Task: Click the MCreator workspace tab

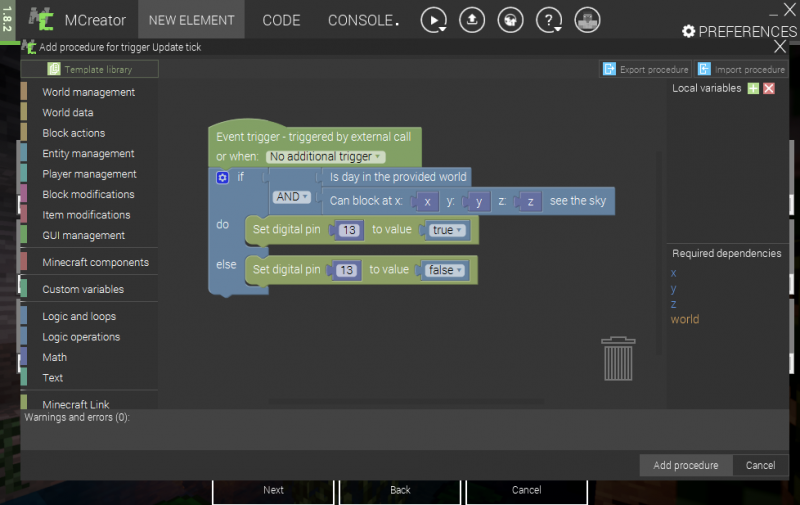Action: (77, 20)
